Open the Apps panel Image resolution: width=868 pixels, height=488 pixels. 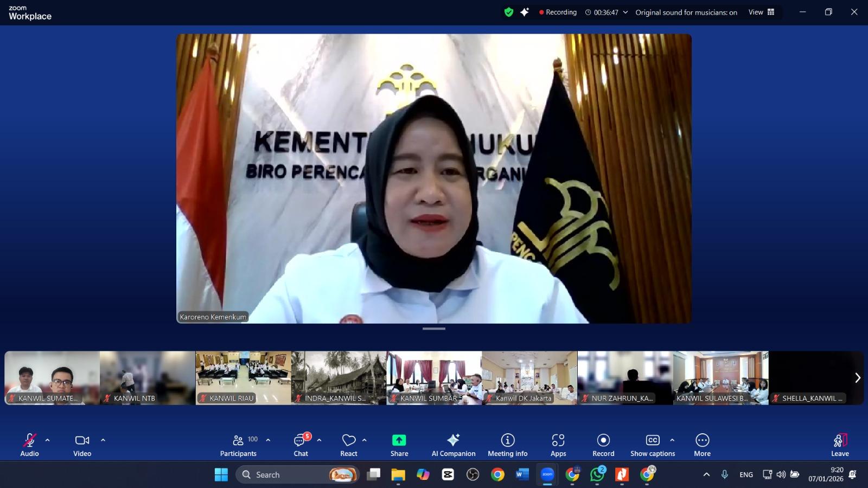pos(558,445)
